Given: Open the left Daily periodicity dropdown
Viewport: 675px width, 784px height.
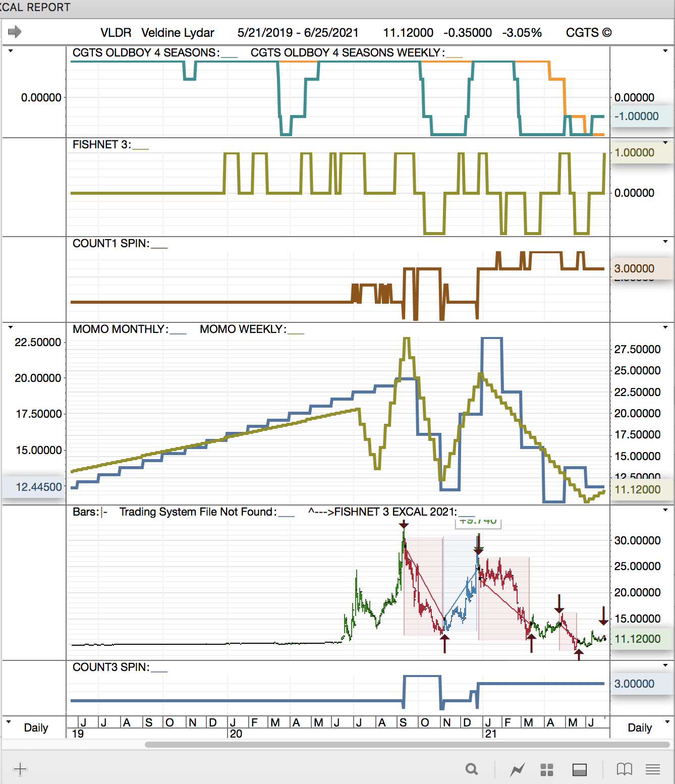Looking at the screenshot, I should (x=8, y=722).
